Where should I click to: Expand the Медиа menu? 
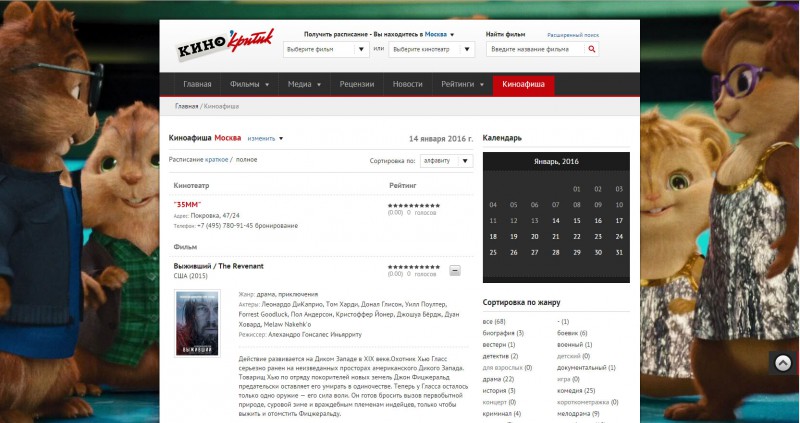(304, 84)
